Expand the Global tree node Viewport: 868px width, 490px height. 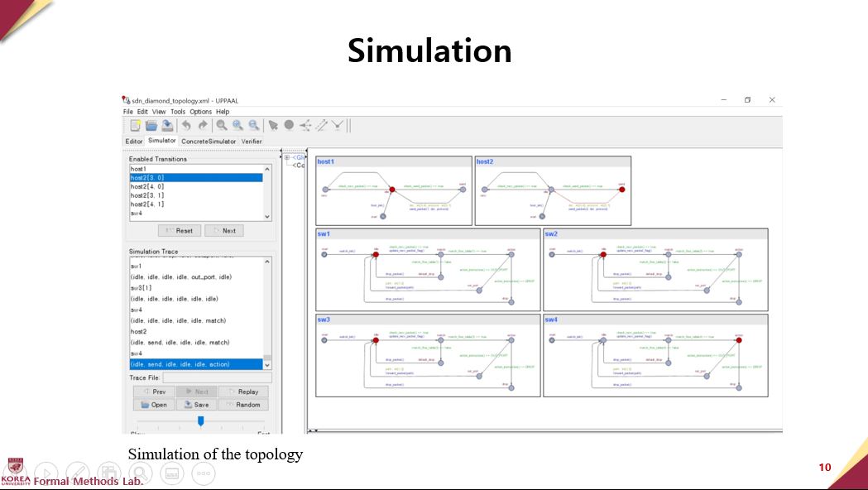pos(286,157)
